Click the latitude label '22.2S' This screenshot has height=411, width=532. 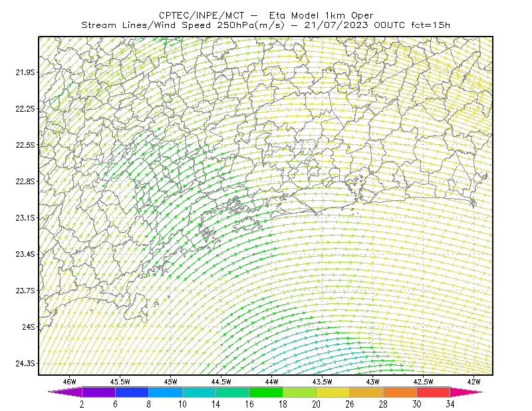click(25, 108)
